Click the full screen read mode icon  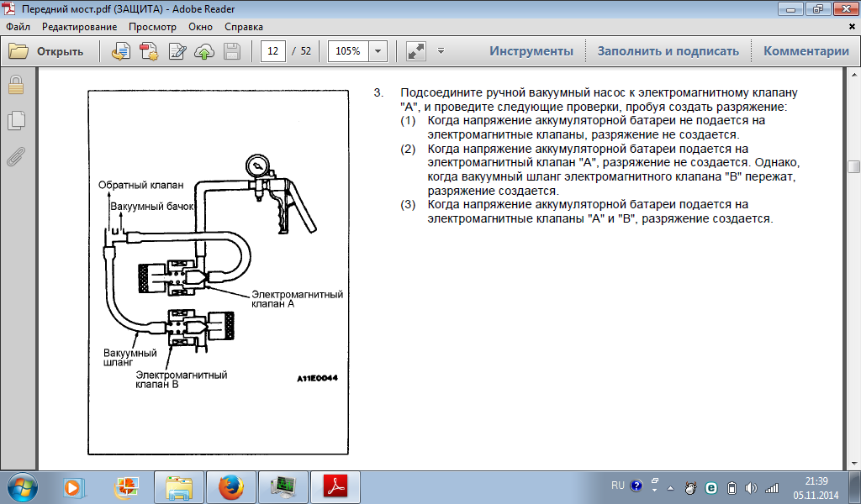[415, 51]
